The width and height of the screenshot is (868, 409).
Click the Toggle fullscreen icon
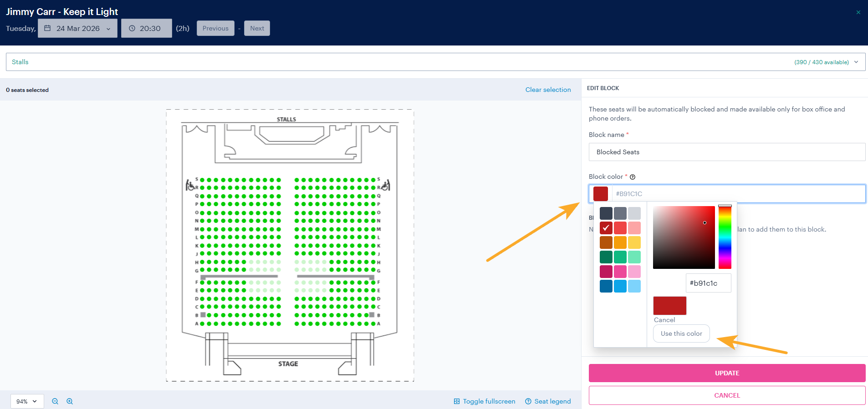point(457,401)
